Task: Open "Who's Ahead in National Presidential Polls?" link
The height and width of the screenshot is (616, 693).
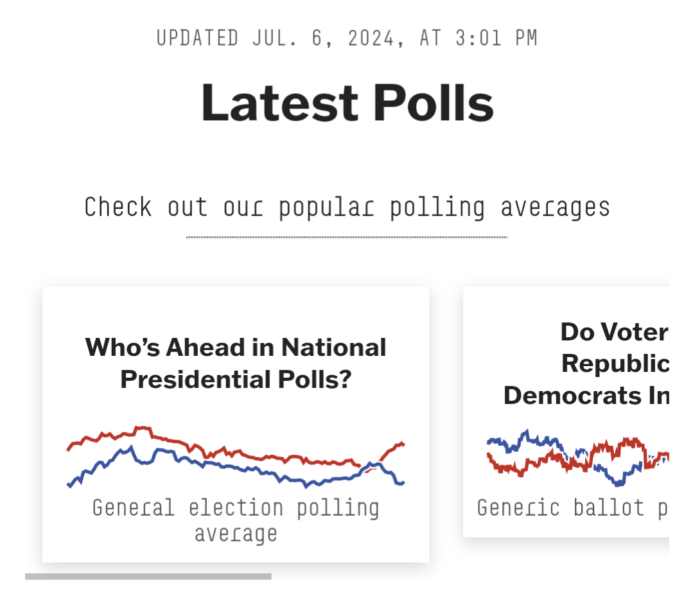Action: (236, 363)
